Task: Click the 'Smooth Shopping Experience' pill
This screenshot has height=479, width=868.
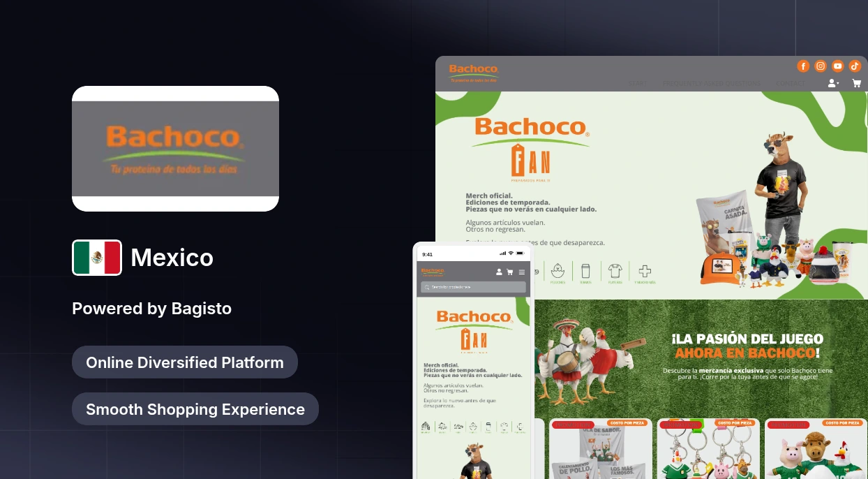Action: pos(195,409)
